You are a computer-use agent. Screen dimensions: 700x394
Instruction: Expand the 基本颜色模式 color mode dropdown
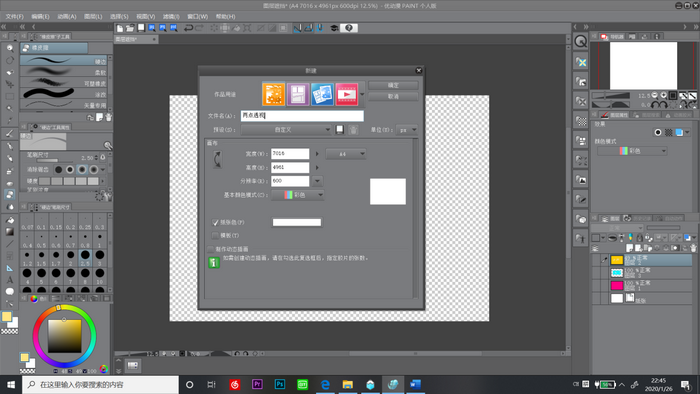click(297, 195)
